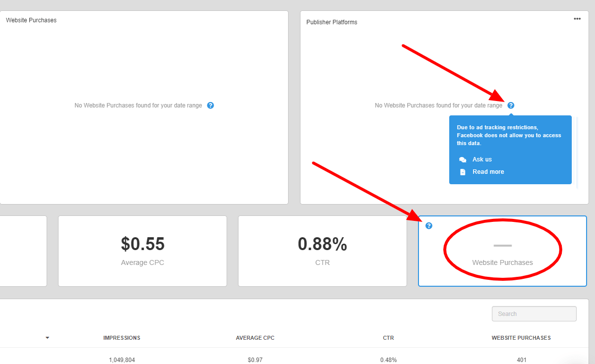Screen dimensions: 595x364
Task: Click help icon in Publisher Platforms chart
Action: click(x=511, y=105)
